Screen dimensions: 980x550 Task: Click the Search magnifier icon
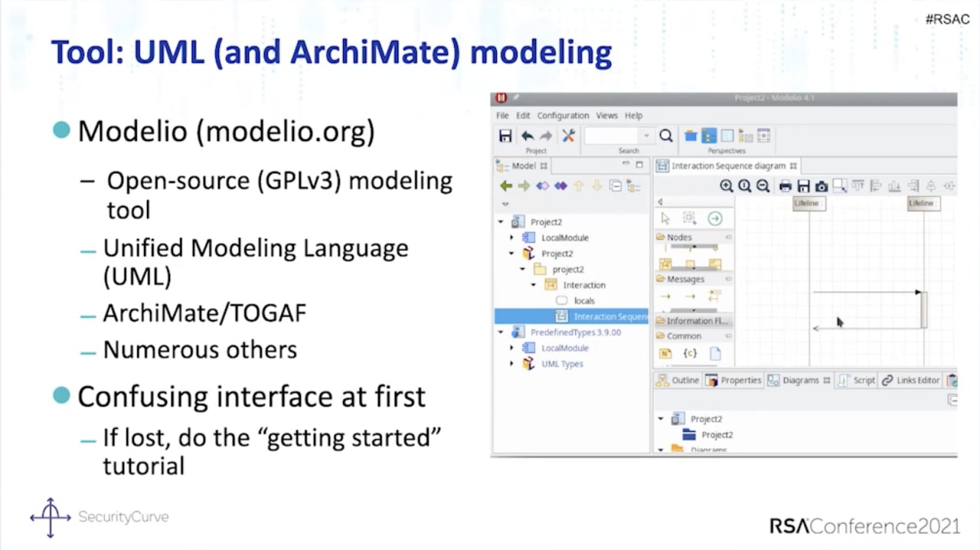(666, 136)
